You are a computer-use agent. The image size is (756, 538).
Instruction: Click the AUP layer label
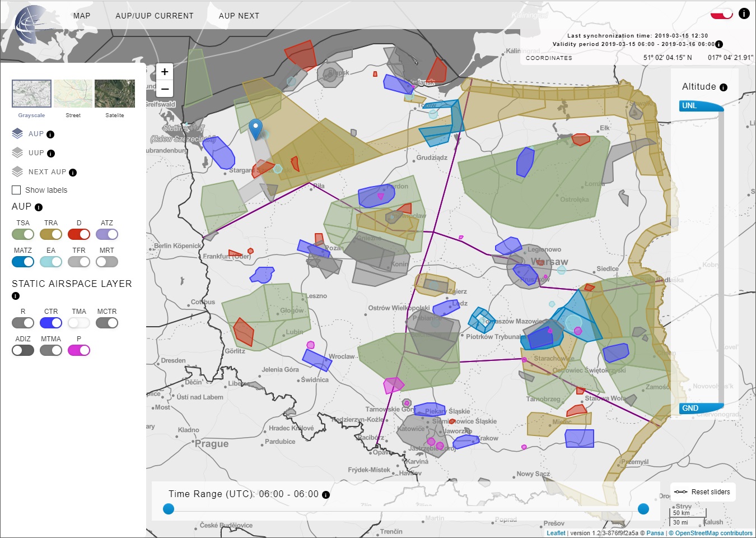[x=36, y=134]
